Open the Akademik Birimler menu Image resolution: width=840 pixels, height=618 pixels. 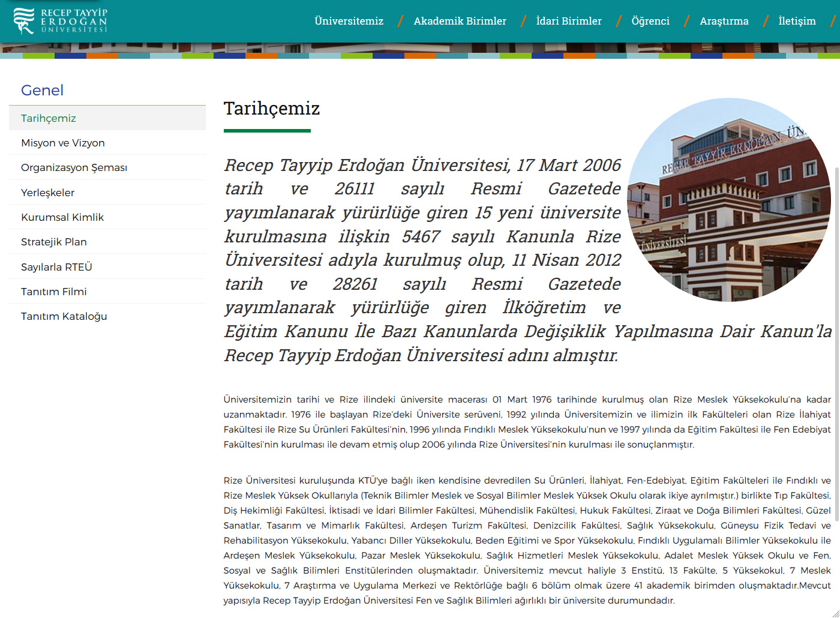(x=460, y=21)
